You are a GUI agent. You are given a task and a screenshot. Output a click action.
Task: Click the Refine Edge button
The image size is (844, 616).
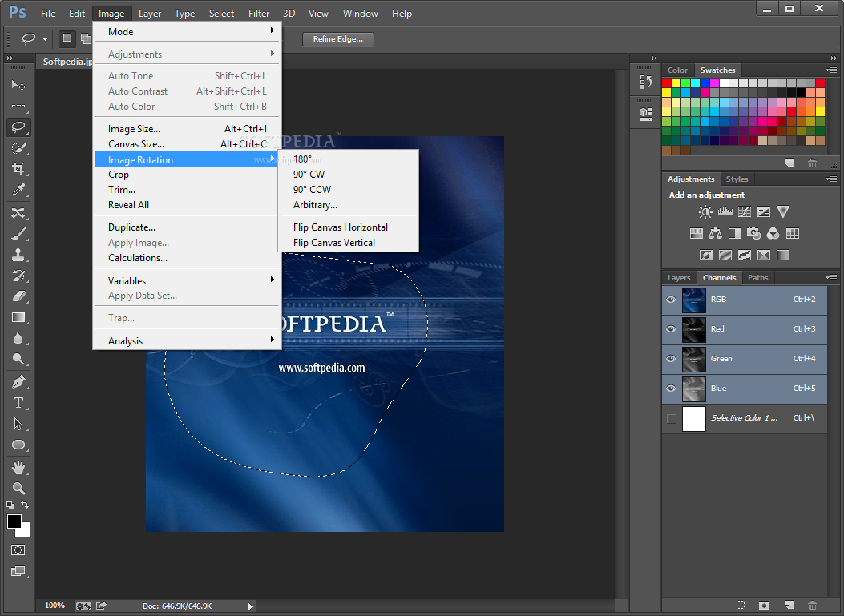click(337, 38)
